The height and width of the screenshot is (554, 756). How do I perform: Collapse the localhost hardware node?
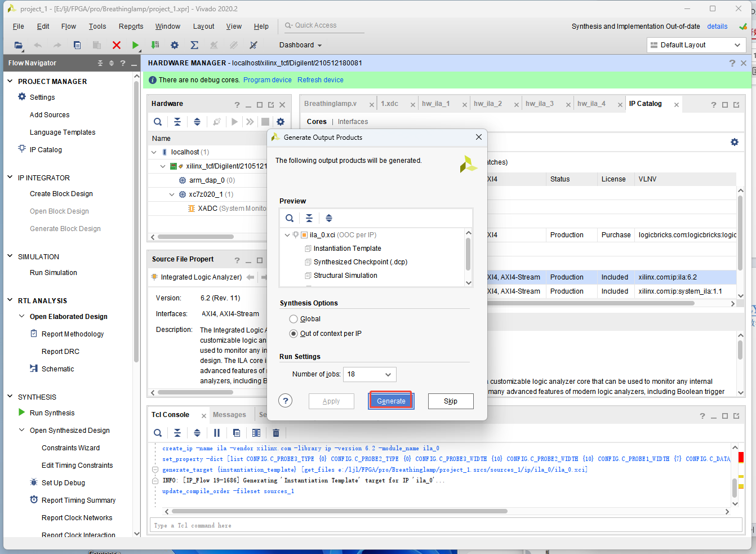click(154, 152)
